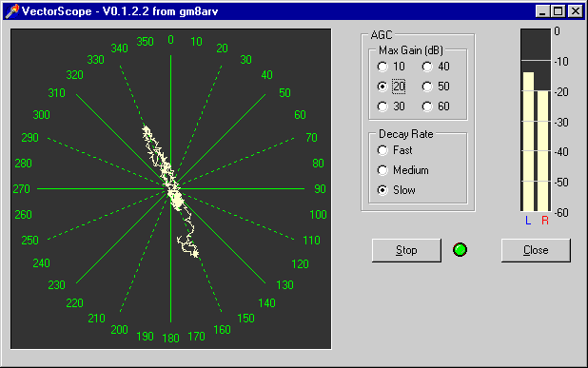Image resolution: width=588 pixels, height=368 pixels.
Task: Click the 20 degree label on the scope
Action: coord(222,48)
